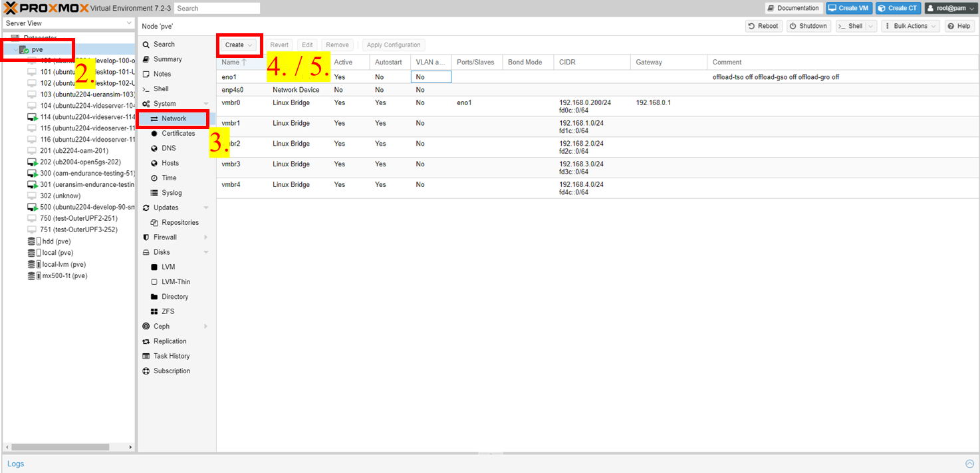The height and width of the screenshot is (473, 980).
Task: Select VM 300 oam-endurance-testing
Action: pyautogui.click(x=80, y=174)
